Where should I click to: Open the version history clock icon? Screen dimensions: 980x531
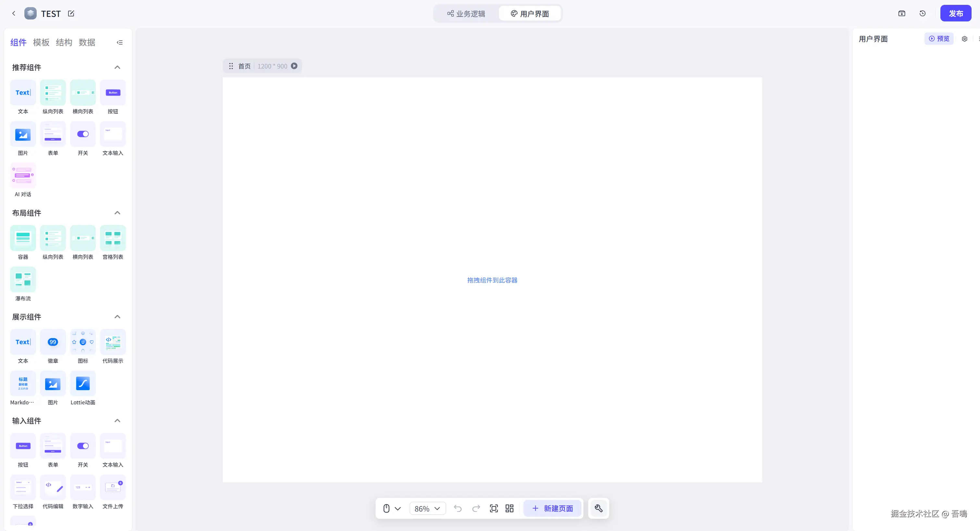[x=922, y=13]
